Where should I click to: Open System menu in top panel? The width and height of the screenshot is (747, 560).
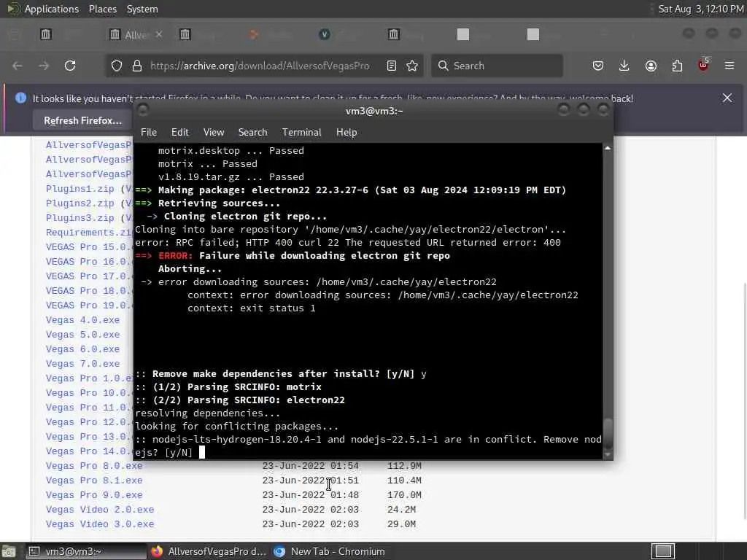(x=142, y=9)
